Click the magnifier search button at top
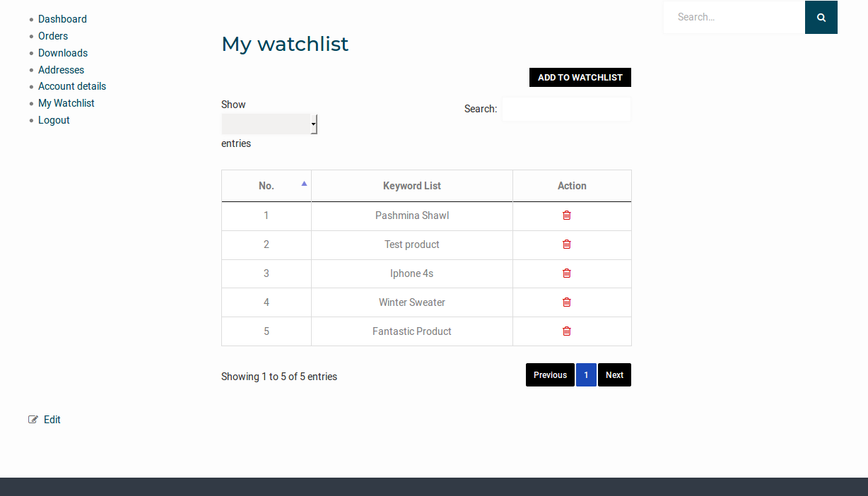This screenshot has height=496, width=868. pyautogui.click(x=821, y=17)
